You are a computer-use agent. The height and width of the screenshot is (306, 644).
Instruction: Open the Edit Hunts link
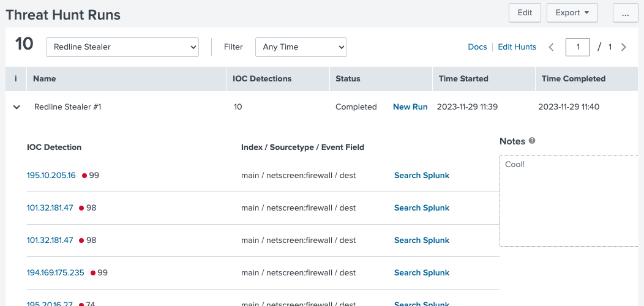pos(517,47)
